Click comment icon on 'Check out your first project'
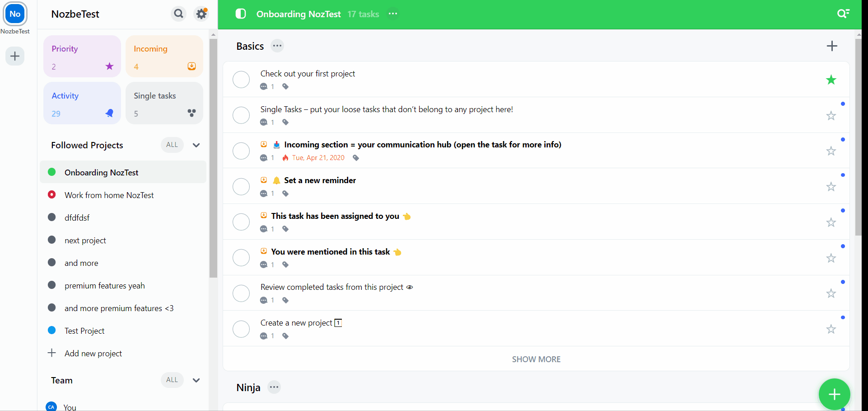Viewport: 868px width, 411px height. [264, 86]
